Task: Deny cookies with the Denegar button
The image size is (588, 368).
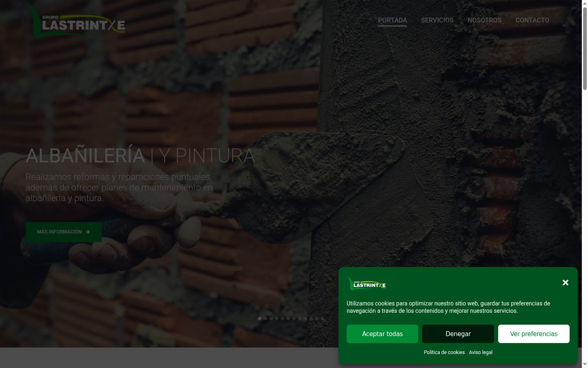Action: coord(458,334)
